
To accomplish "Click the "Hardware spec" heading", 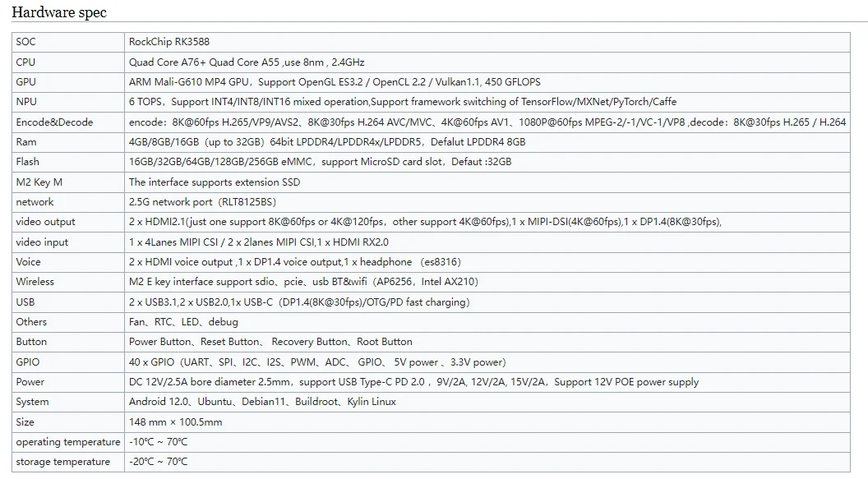I will point(59,12).
